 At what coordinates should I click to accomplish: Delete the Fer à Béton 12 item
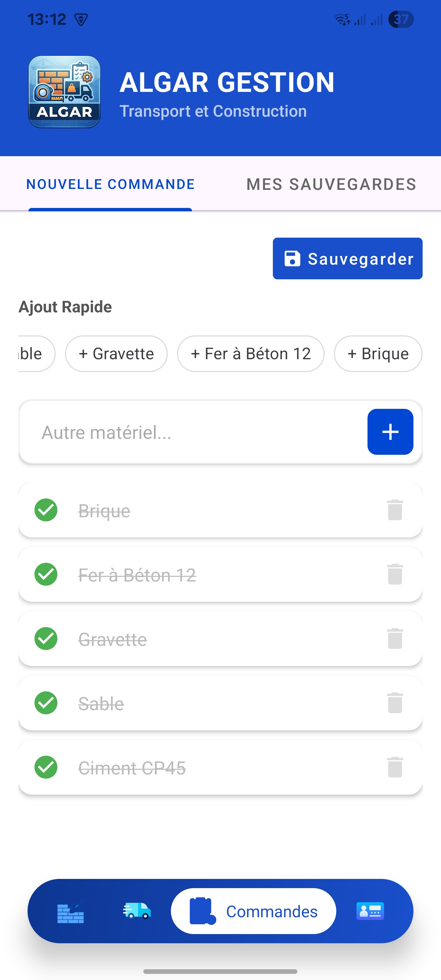[x=394, y=574]
